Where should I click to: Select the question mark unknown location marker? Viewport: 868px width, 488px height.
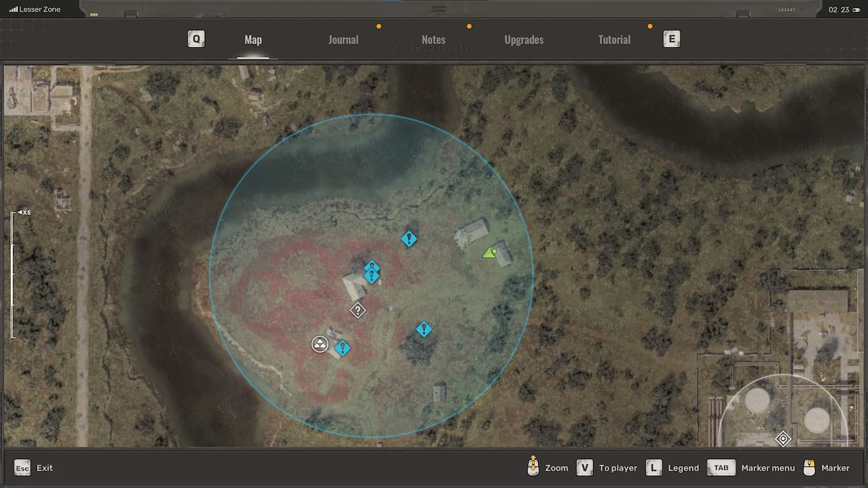(357, 309)
